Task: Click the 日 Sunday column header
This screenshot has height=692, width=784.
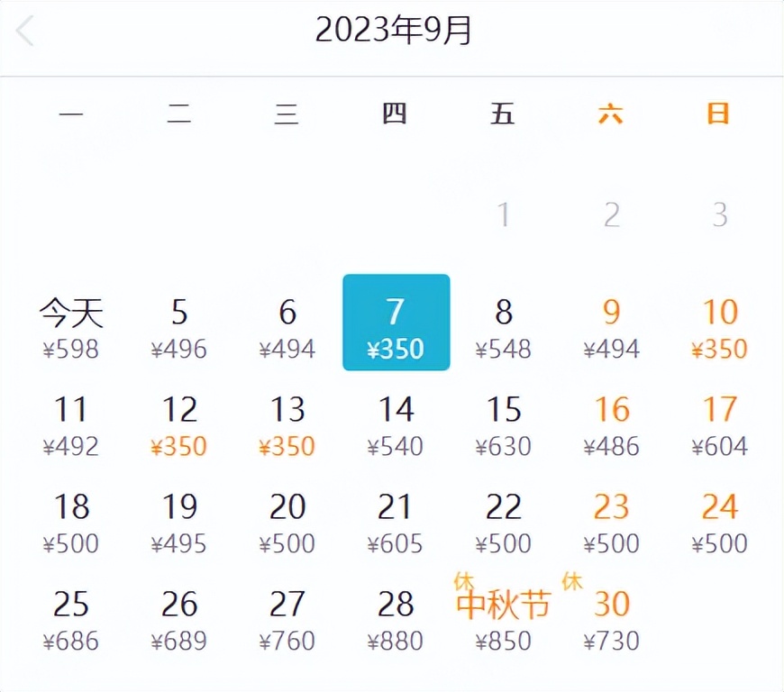Action: pos(718,115)
